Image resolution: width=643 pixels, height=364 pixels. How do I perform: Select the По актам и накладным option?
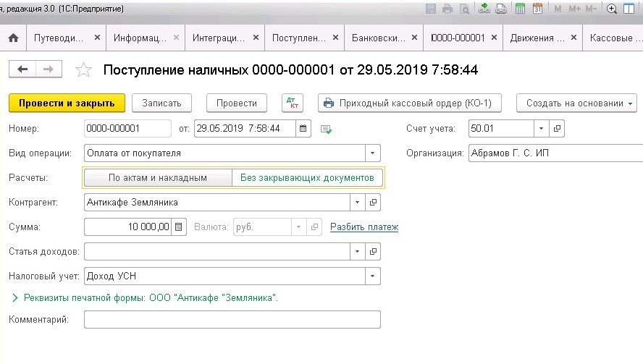[x=158, y=177]
